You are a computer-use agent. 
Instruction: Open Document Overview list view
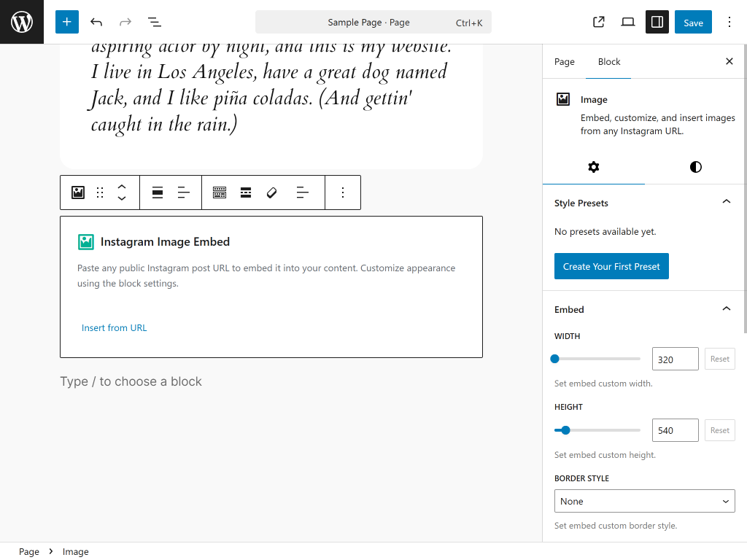pos(154,22)
